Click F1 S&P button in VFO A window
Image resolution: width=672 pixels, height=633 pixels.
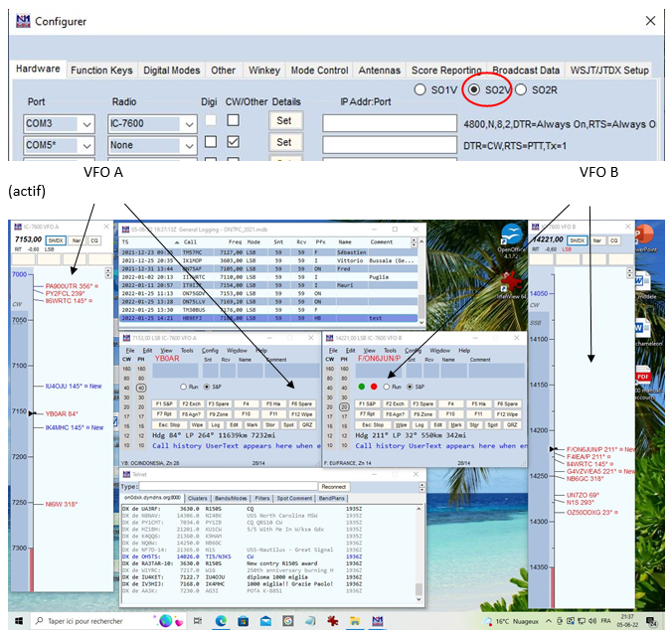coord(164,403)
